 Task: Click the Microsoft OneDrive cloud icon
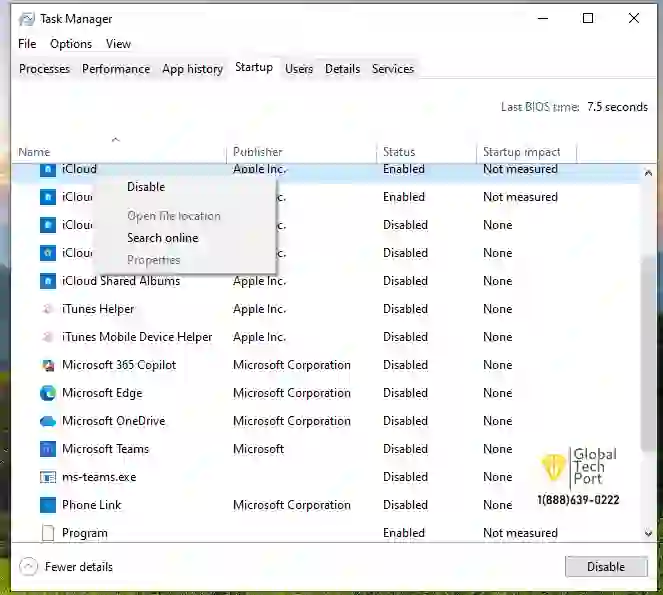click(48, 421)
